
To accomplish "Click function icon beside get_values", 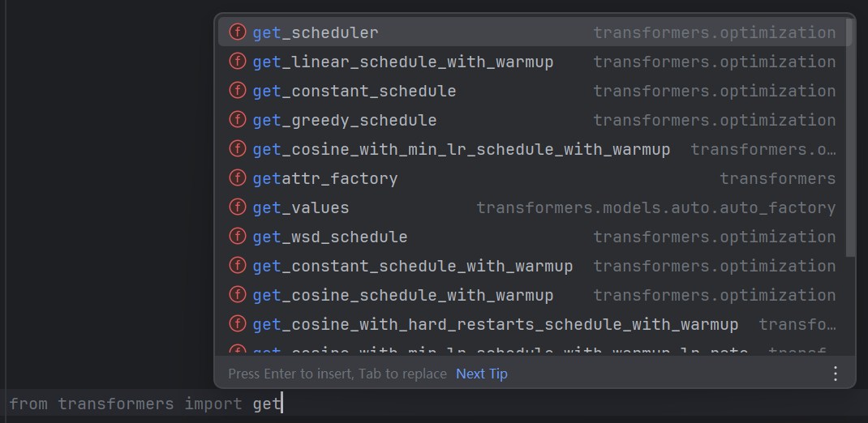I will (x=238, y=207).
